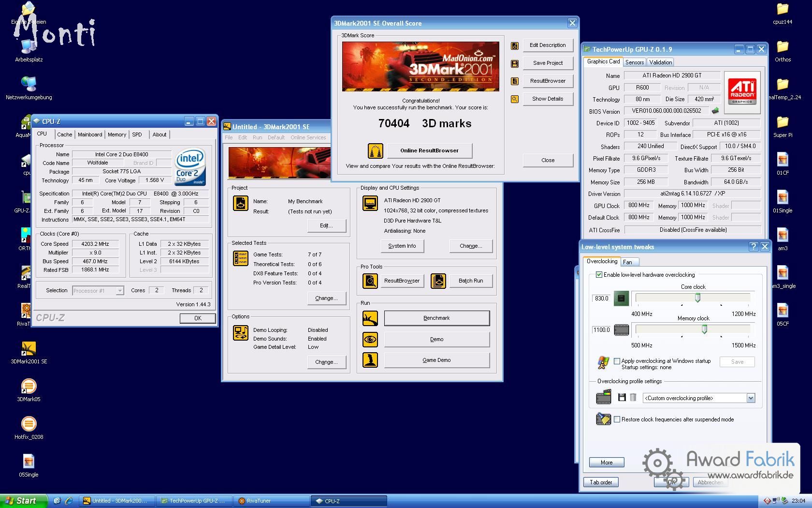Click Change button under Selected Tests
This screenshot has width=812, height=508.
(326, 299)
